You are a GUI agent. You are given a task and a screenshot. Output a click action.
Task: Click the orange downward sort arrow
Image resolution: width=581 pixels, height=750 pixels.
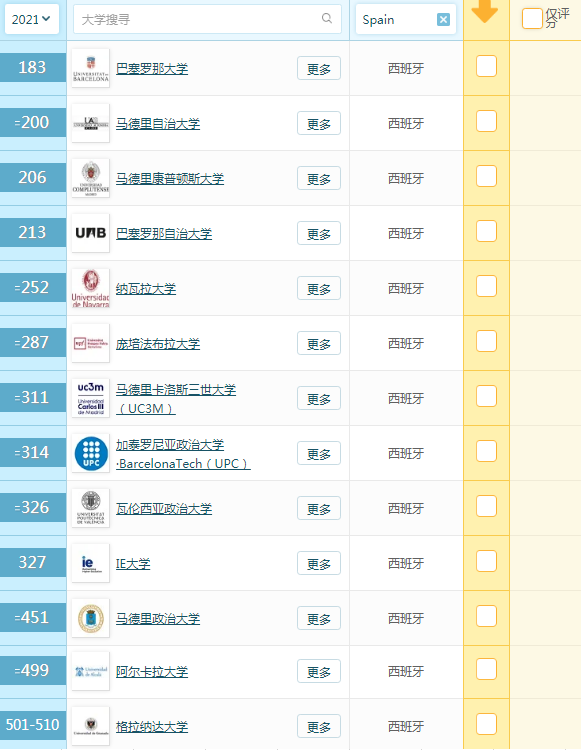[x=485, y=11]
